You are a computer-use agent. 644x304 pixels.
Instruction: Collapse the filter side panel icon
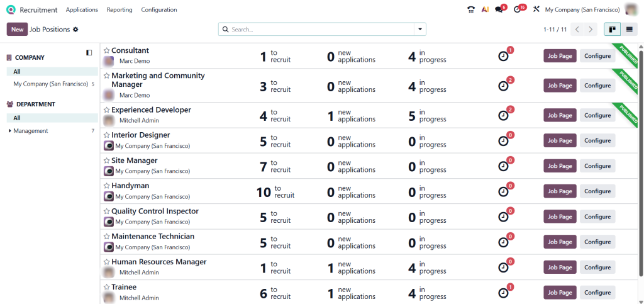pos(89,52)
